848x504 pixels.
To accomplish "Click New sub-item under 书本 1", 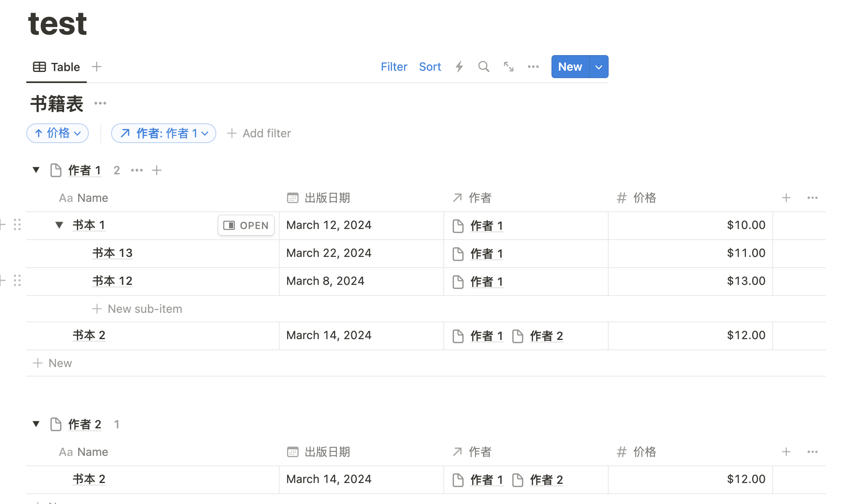I will click(x=137, y=309).
